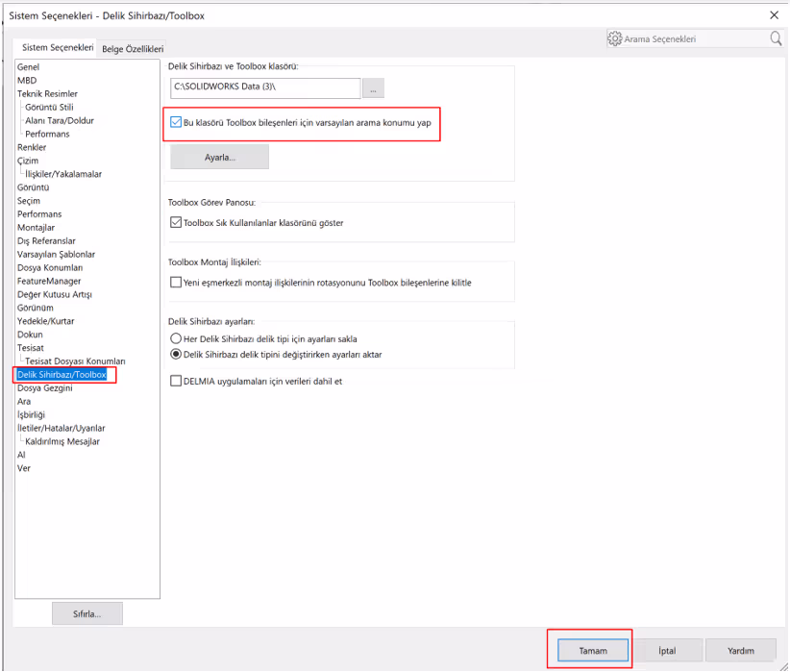Select İlişkiler/Yakalamalar sub-item
This screenshot has height=672, width=790.
pyautogui.click(x=63, y=174)
